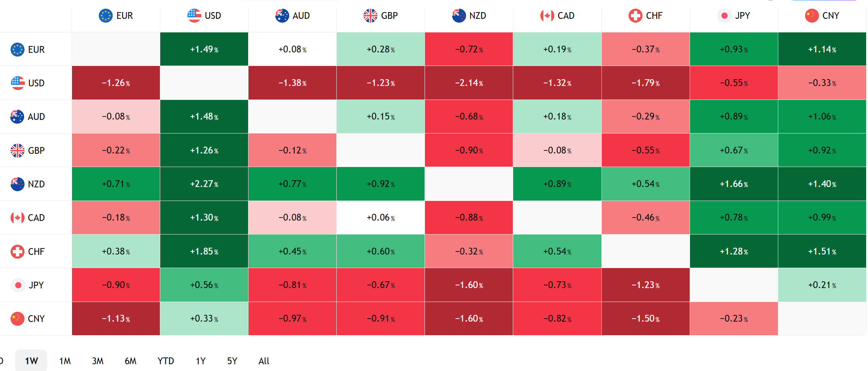Switch to the 1M timeframe tab
Image resolution: width=868 pixels, height=371 pixels.
[65, 361]
